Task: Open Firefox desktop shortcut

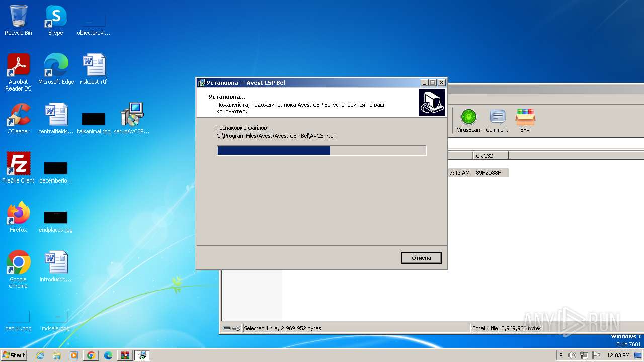Action: tap(18, 217)
